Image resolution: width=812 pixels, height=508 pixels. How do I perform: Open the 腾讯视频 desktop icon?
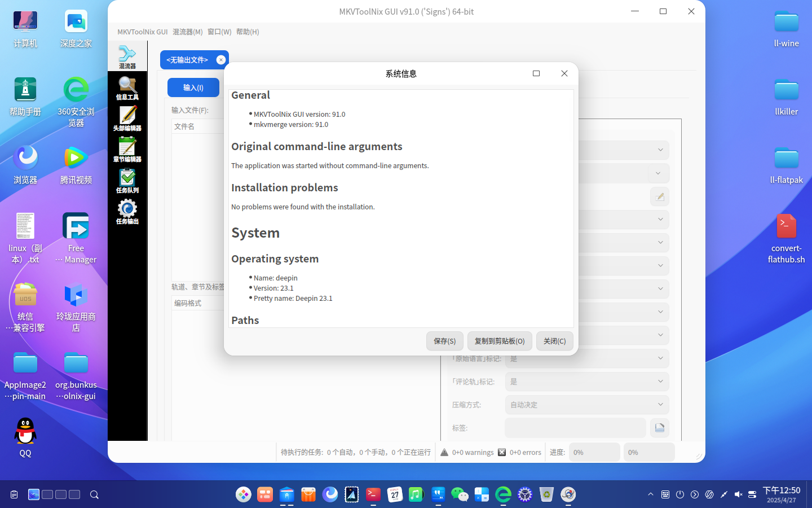pos(76,165)
